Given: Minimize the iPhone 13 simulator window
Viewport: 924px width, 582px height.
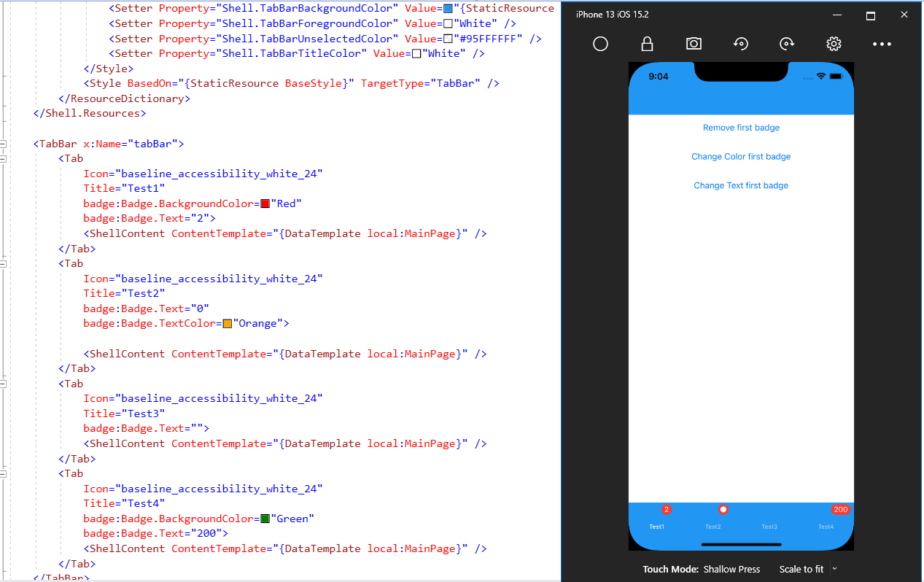Looking at the screenshot, I should (x=836, y=15).
